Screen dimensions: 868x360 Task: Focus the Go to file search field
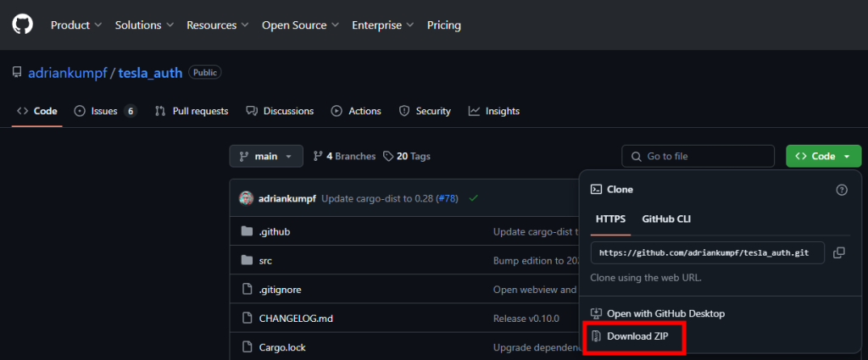click(x=698, y=156)
